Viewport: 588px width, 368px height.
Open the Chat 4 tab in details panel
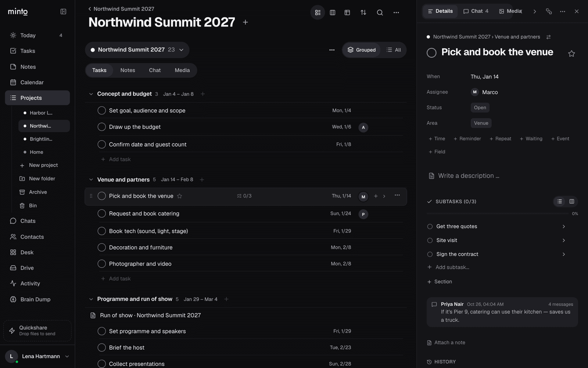click(476, 11)
